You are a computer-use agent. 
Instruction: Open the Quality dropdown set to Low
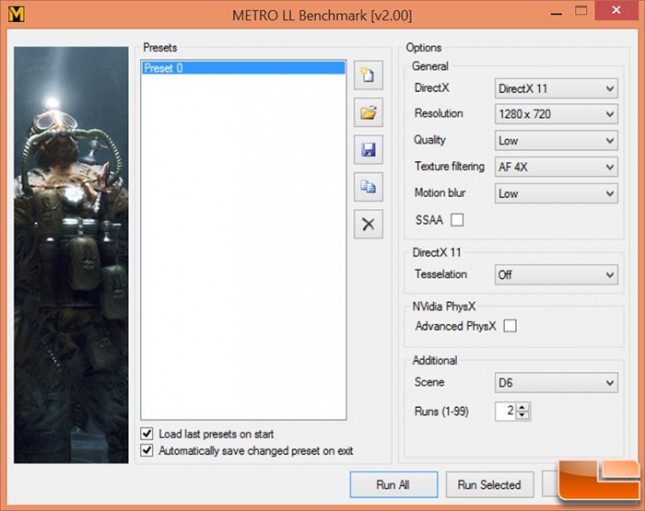[x=556, y=141]
